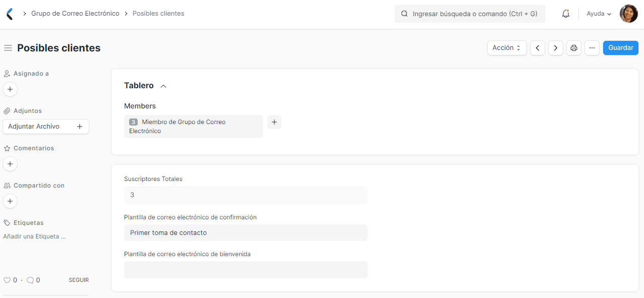Screen dimensions: 644x298
Task: Print the Posibles clientes document
Action: pos(573,47)
